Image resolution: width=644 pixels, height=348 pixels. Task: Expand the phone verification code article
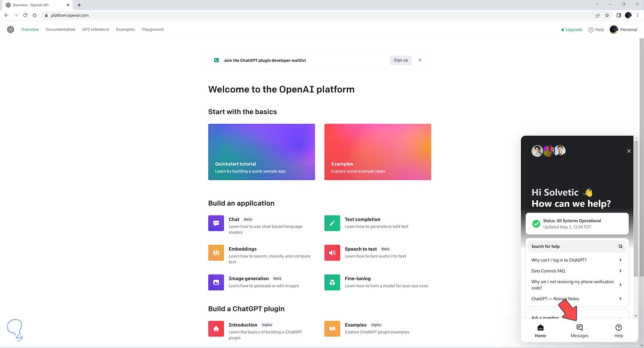click(x=577, y=284)
